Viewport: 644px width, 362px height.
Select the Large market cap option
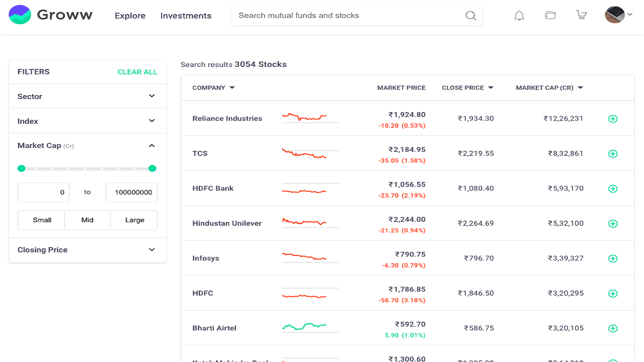(134, 220)
